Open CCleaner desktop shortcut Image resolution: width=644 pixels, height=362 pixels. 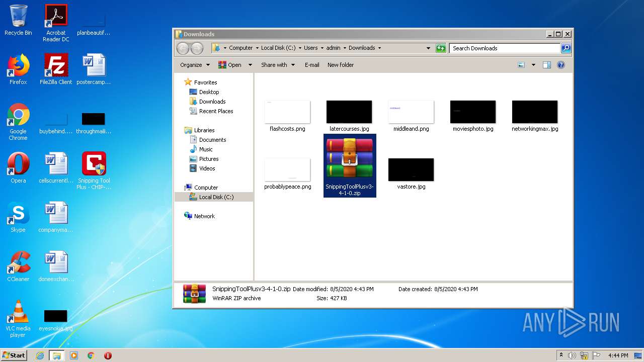click(x=18, y=266)
